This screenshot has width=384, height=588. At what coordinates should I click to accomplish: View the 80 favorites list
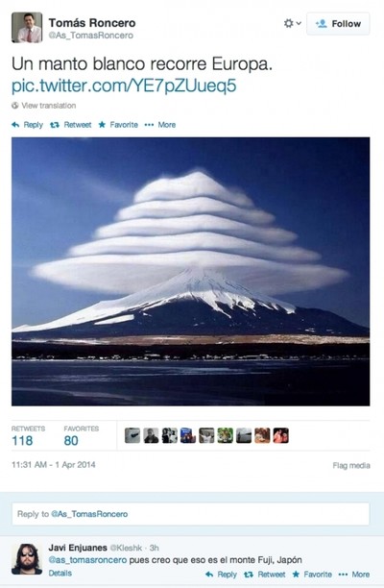82,436
